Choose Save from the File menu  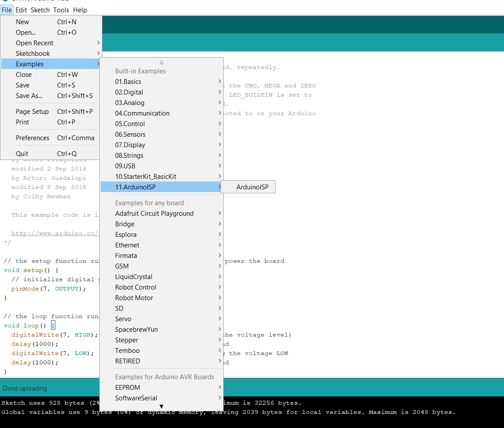pos(51,85)
